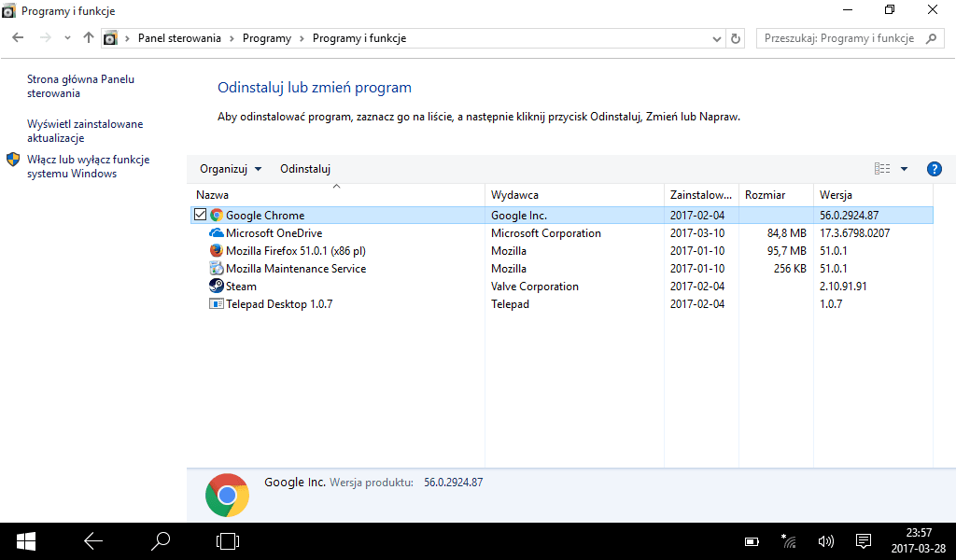
Task: Click the back navigation arrow in address bar
Action: pyautogui.click(x=18, y=37)
